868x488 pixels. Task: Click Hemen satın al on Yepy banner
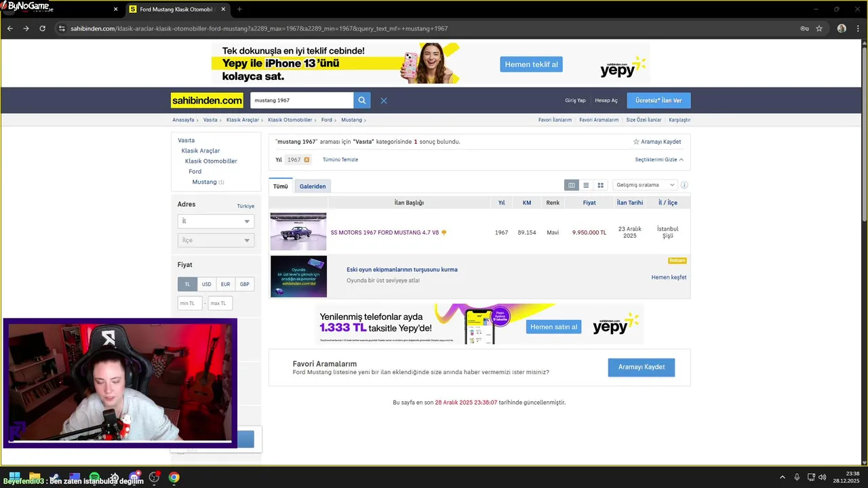[x=554, y=327]
